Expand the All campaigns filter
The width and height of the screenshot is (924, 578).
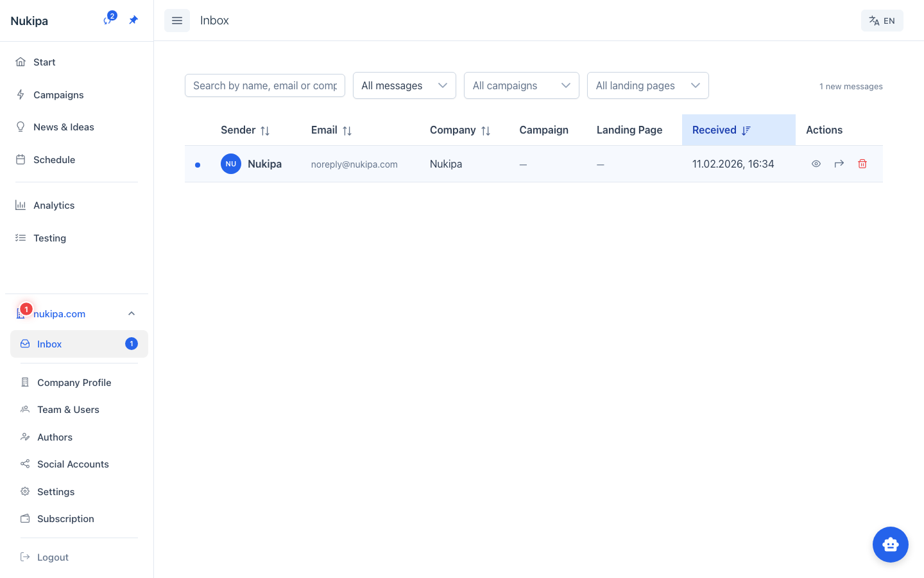click(521, 85)
